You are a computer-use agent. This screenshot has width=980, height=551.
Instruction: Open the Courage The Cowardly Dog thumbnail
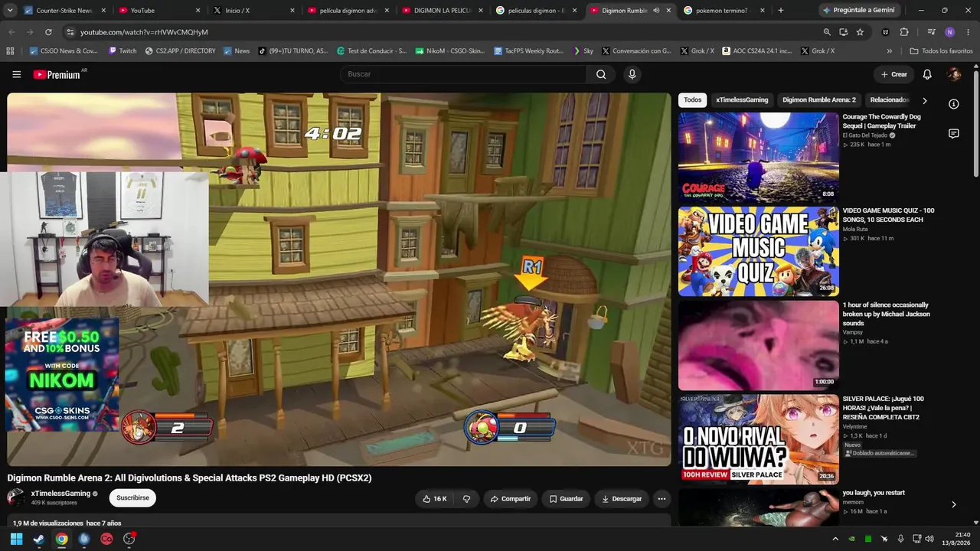click(758, 158)
